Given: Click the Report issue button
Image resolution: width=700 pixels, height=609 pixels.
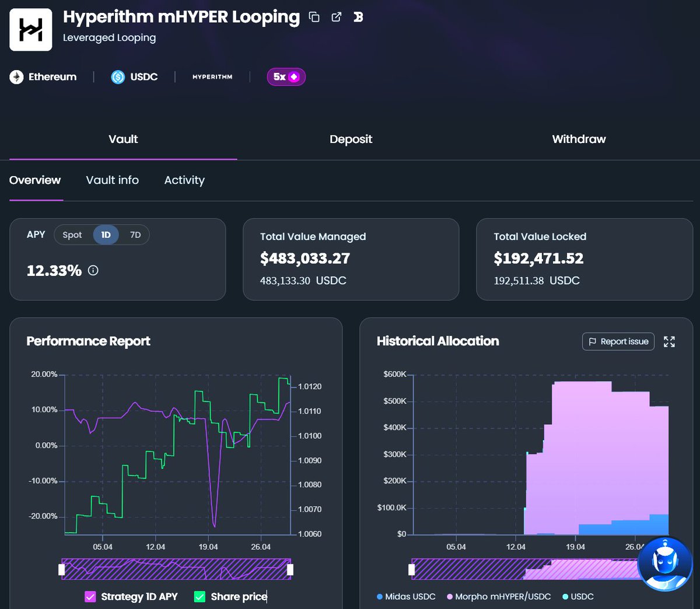Looking at the screenshot, I should click(x=618, y=342).
